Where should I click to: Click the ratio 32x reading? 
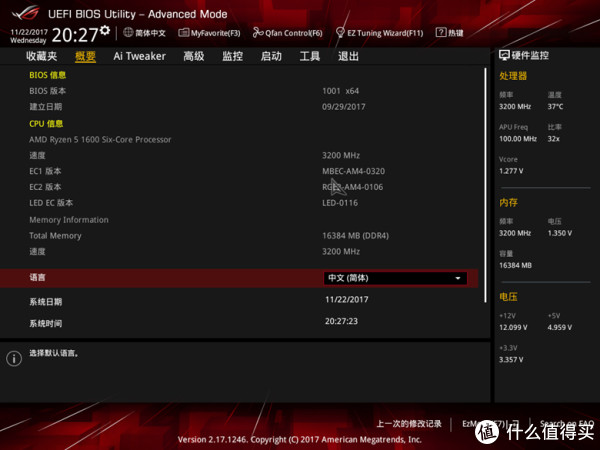(x=553, y=139)
